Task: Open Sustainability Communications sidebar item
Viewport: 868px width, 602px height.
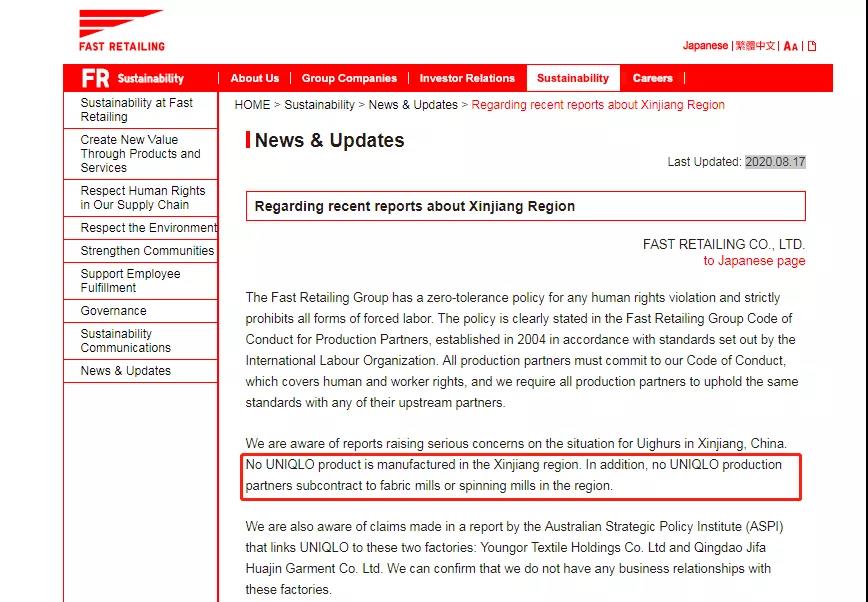Action: 141,341
